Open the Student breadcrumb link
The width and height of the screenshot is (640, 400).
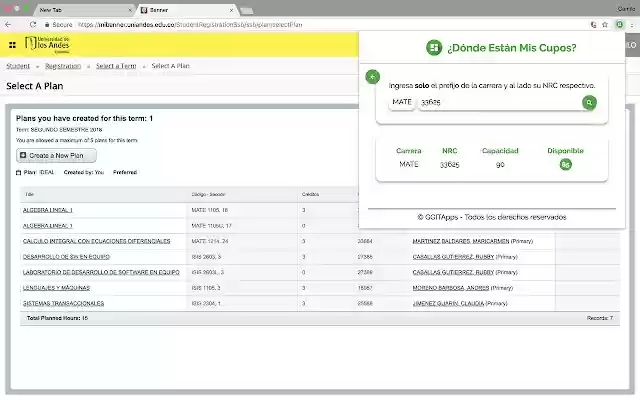17,66
